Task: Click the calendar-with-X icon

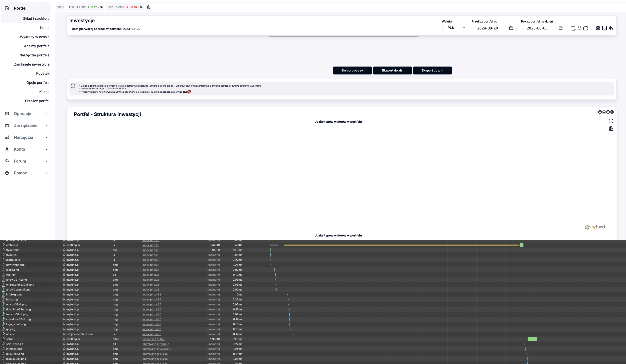Action: pos(585,28)
